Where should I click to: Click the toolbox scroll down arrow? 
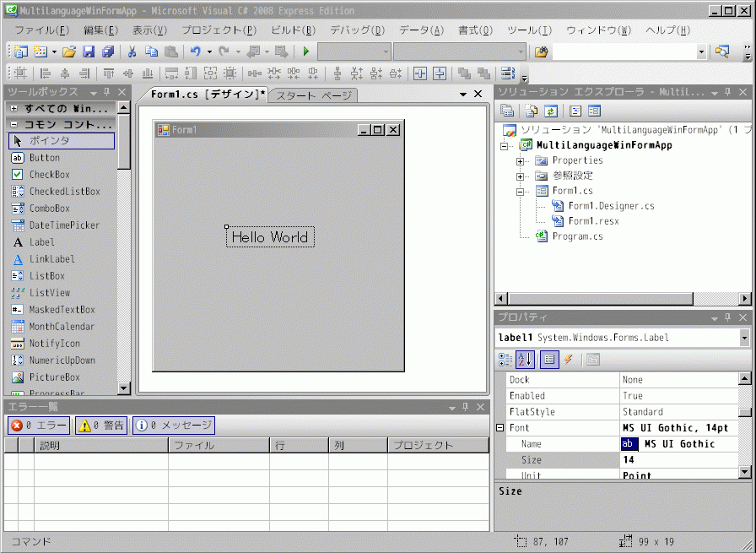pos(124,388)
